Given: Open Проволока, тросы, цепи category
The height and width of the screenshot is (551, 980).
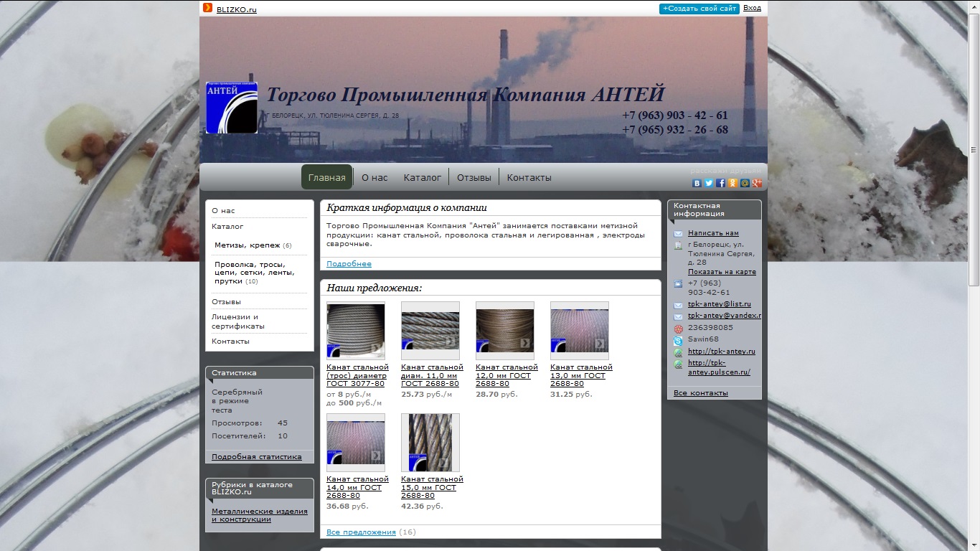Looking at the screenshot, I should [x=254, y=272].
